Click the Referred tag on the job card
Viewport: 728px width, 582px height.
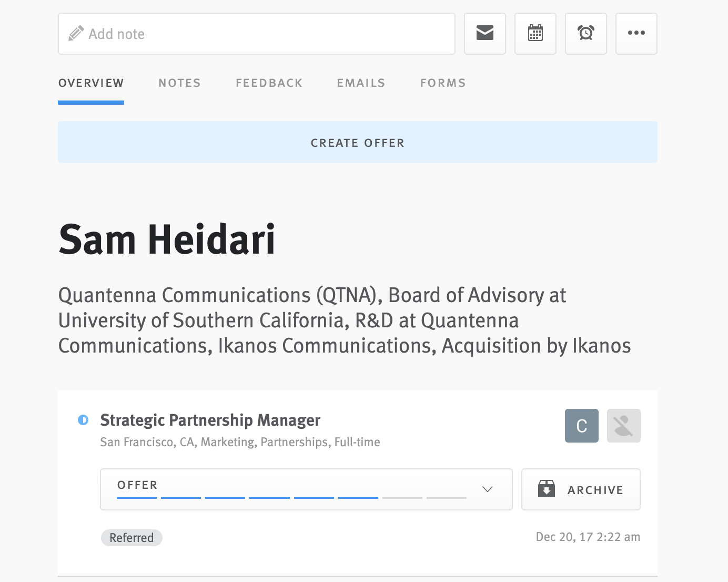132,537
